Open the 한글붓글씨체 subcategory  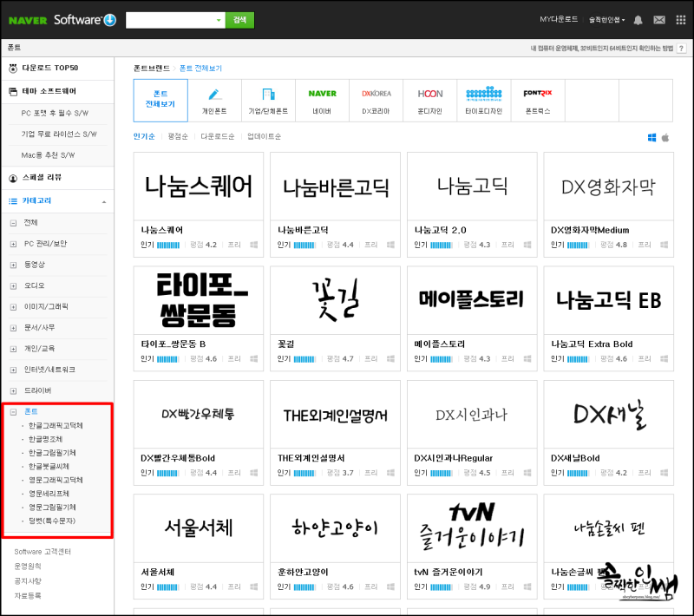coord(49,467)
